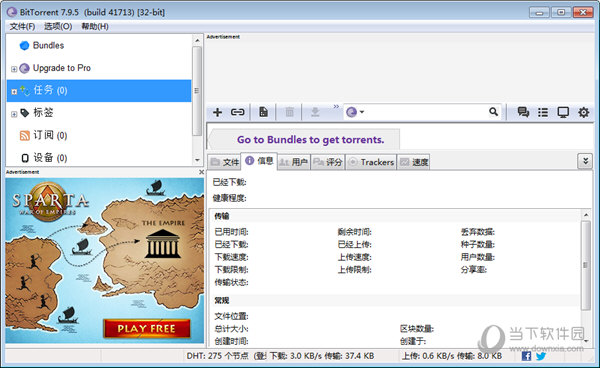The width and height of the screenshot is (600, 368).
Task: Switch to the Trackers tab
Action: pos(371,162)
